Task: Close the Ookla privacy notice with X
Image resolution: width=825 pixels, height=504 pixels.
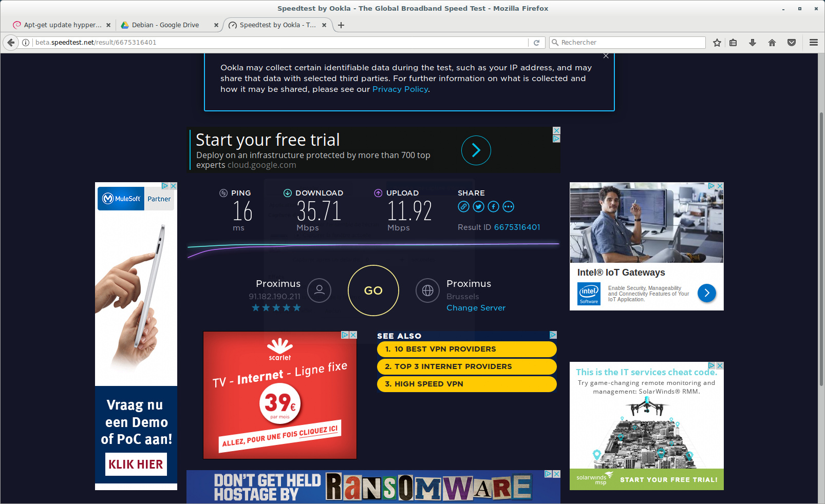Action: tap(606, 56)
